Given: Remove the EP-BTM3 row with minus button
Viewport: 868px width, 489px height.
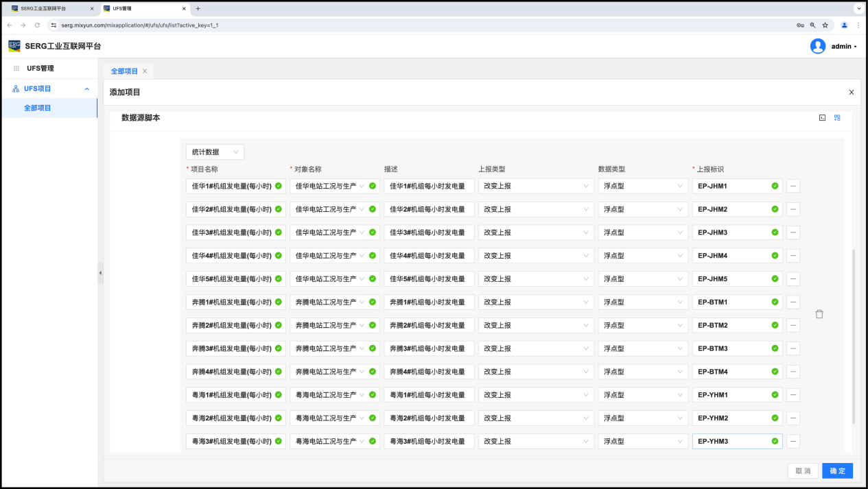Looking at the screenshot, I should (x=793, y=348).
